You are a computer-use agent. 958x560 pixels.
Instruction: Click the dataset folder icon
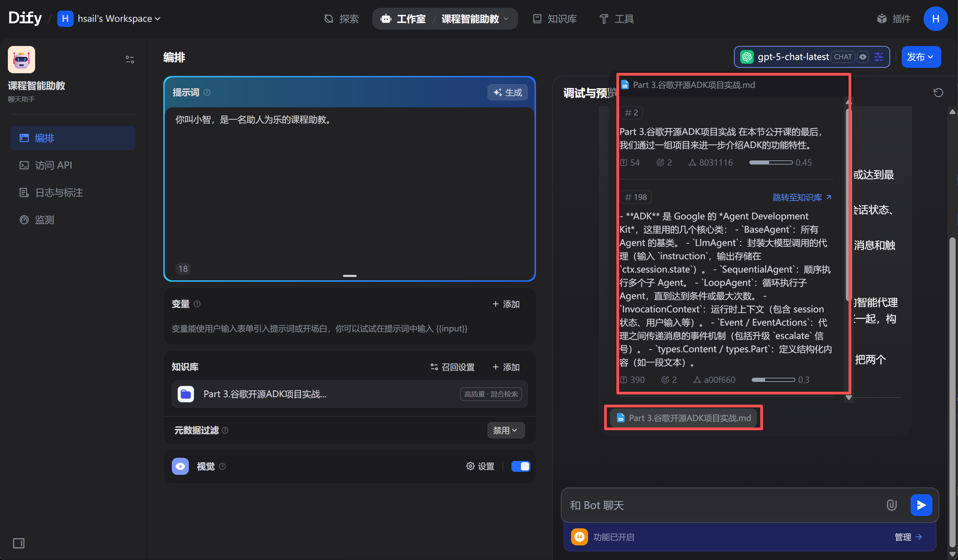coord(185,394)
